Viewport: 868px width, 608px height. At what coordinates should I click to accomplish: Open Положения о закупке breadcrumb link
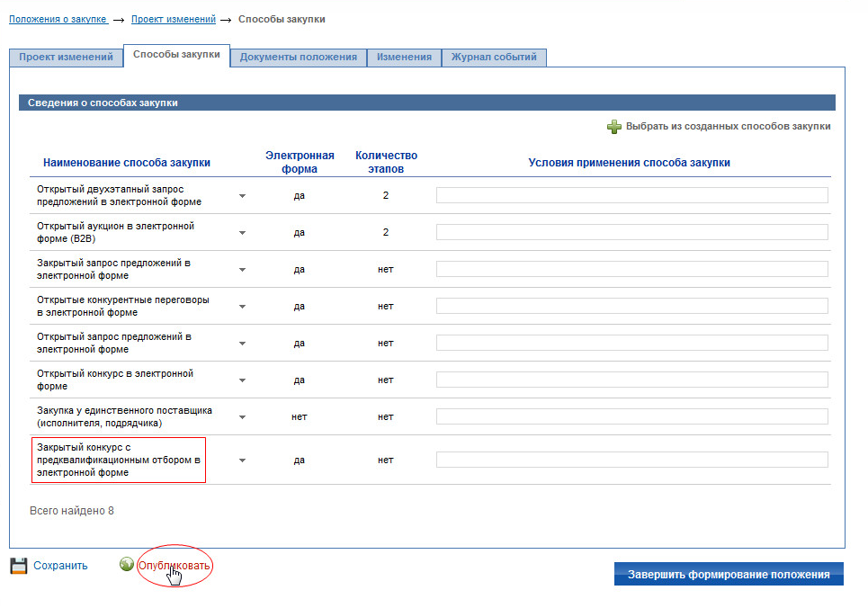point(58,19)
